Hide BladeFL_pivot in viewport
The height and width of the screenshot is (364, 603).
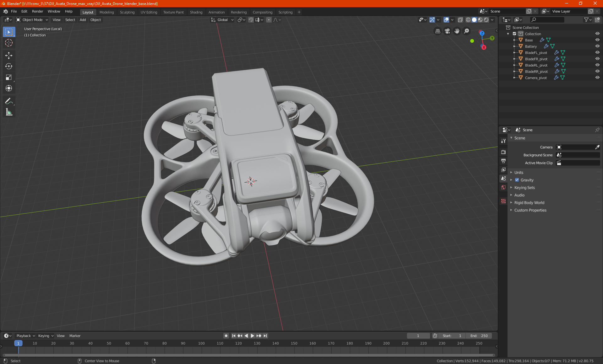[x=597, y=53]
